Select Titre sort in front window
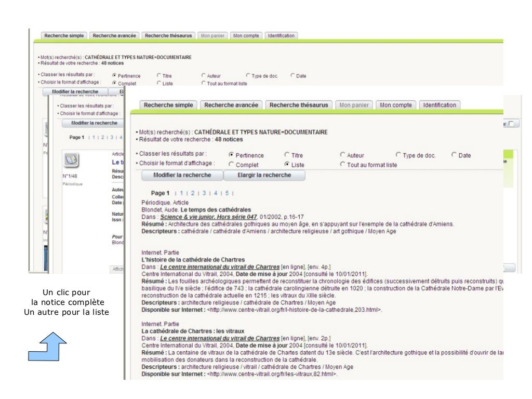This screenshot has height=399, width=532. click(287, 155)
